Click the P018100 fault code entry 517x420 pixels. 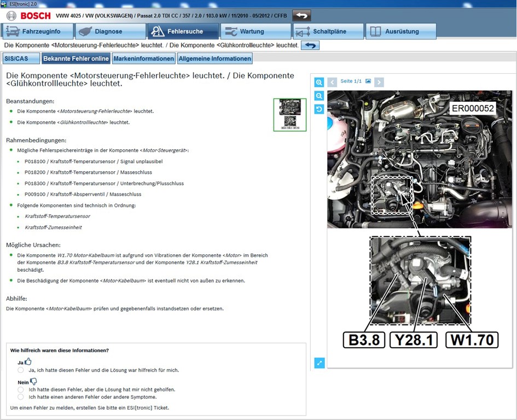94,161
